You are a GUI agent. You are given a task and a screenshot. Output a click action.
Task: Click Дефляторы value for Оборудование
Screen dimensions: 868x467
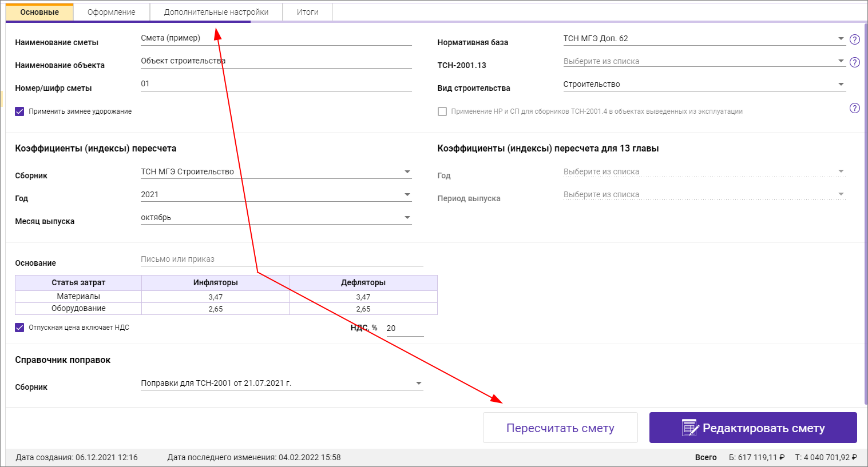coord(363,309)
